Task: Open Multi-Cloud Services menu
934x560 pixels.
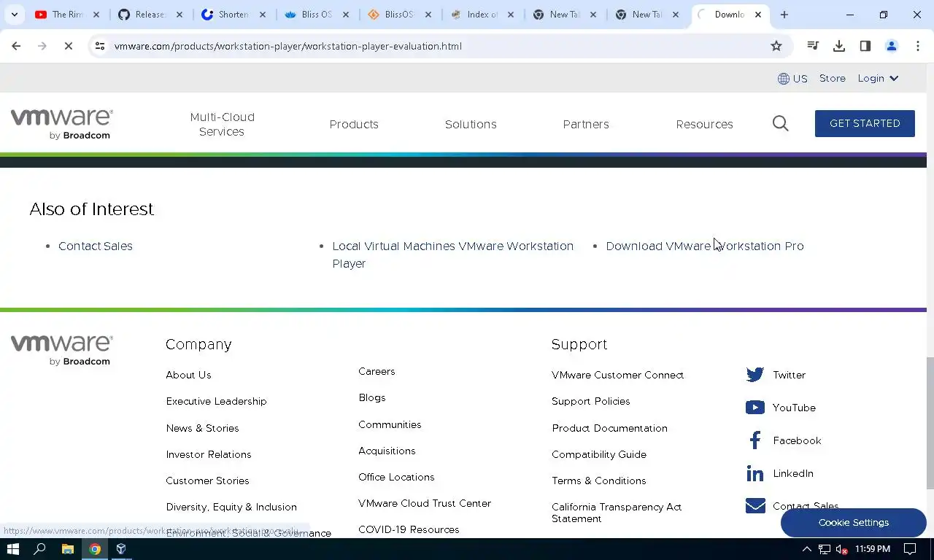Action: pyautogui.click(x=222, y=124)
